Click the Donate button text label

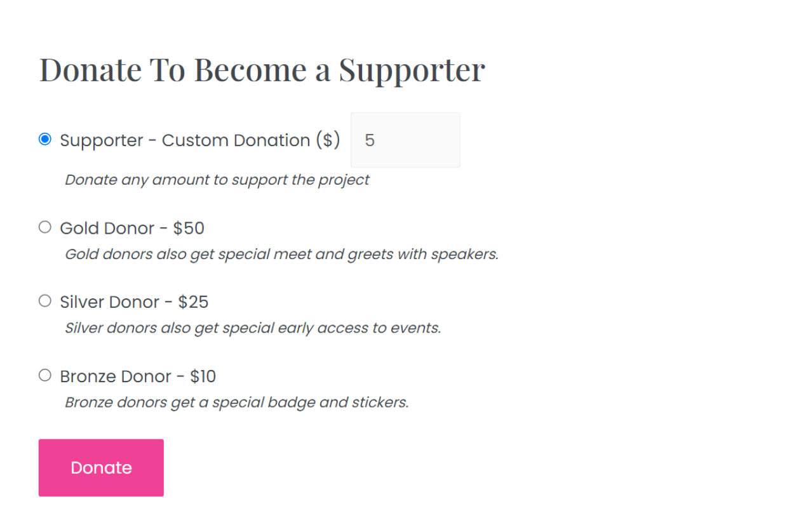point(101,467)
